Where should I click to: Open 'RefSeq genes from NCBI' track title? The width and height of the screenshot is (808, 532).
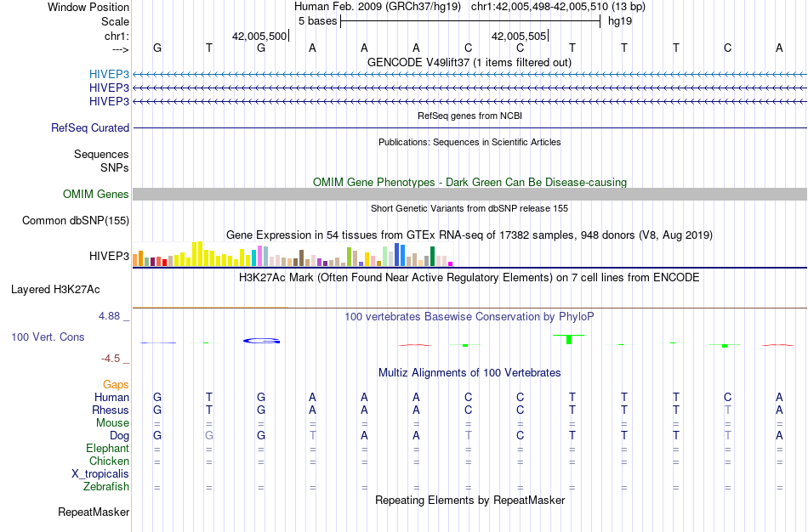coord(469,116)
